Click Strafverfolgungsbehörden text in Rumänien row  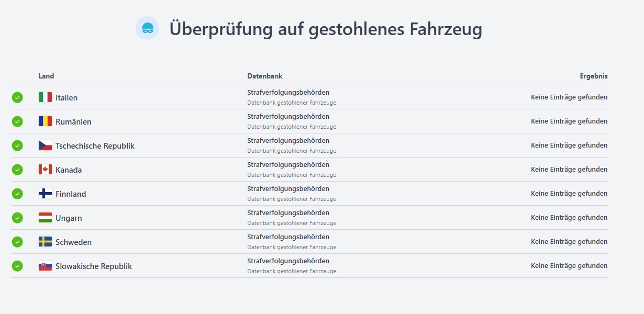click(288, 116)
